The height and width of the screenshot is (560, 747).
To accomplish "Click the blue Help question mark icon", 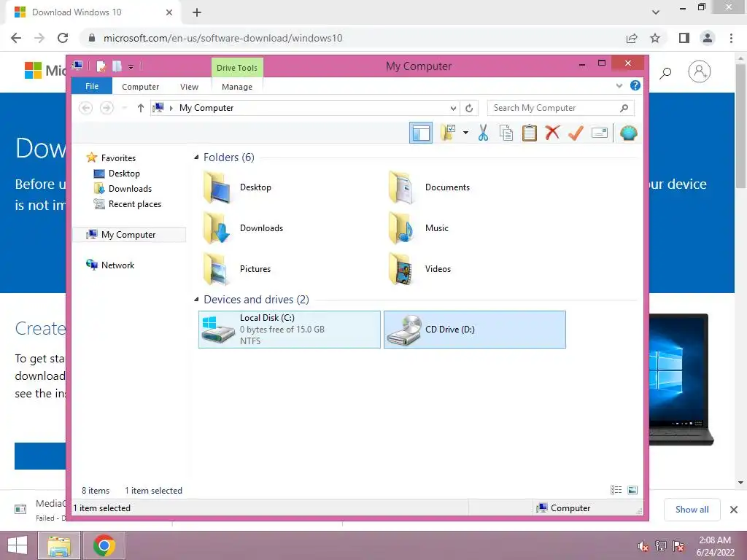I will pos(635,86).
